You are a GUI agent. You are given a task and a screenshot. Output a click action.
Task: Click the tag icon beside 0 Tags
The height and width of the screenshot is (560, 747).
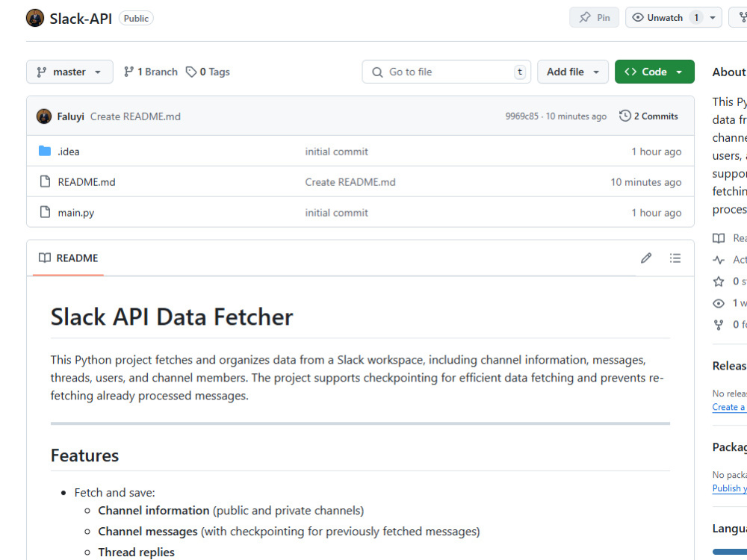coord(191,72)
